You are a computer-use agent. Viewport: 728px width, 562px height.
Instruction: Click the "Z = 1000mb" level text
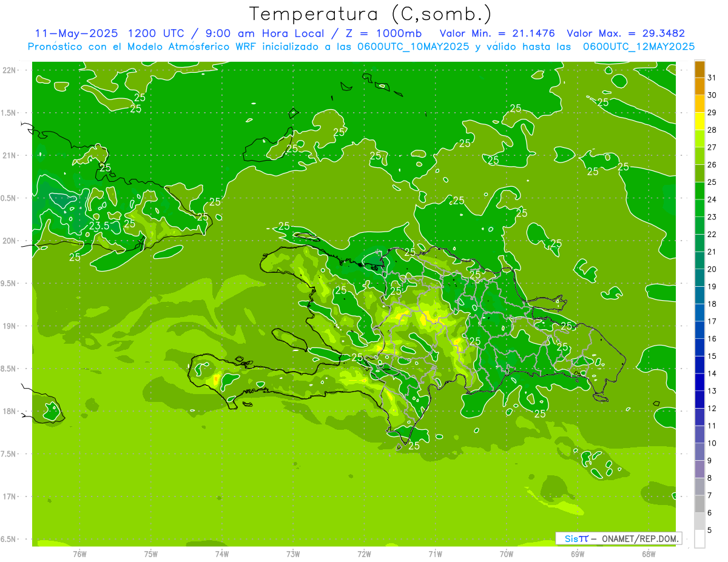click(x=385, y=33)
